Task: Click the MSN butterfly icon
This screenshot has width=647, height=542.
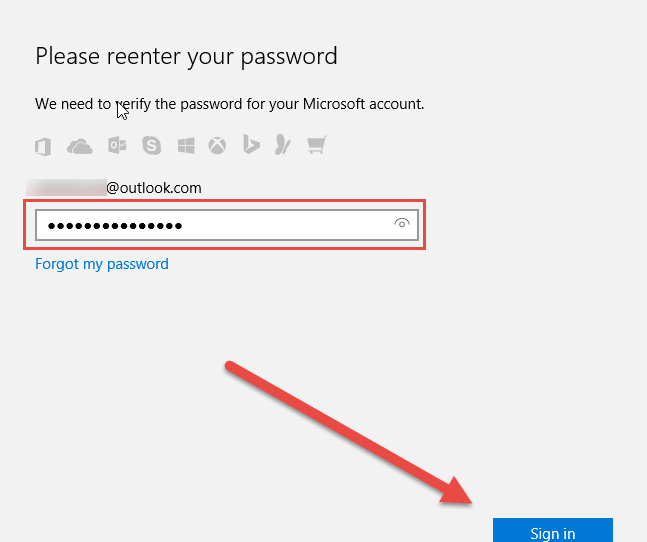Action: tap(283, 145)
